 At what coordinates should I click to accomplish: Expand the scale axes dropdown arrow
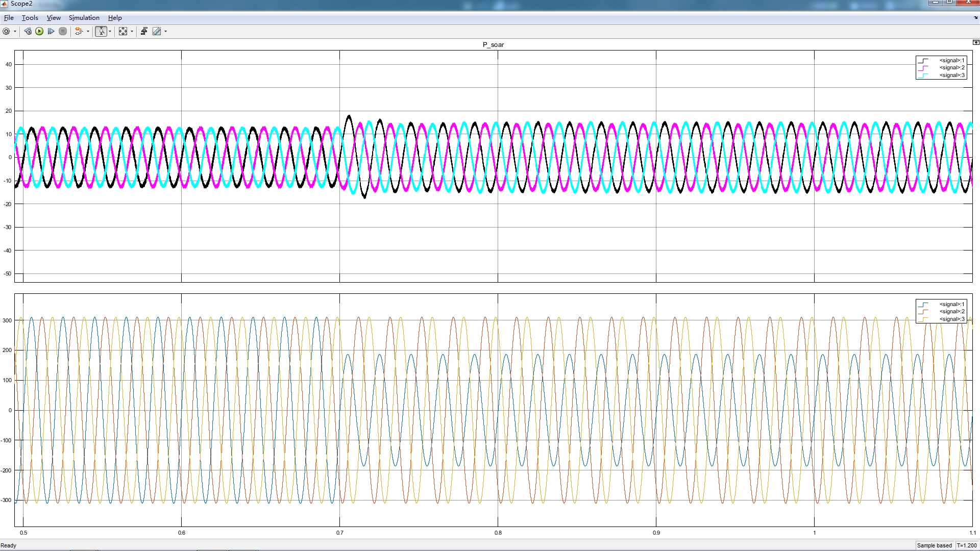[132, 32]
